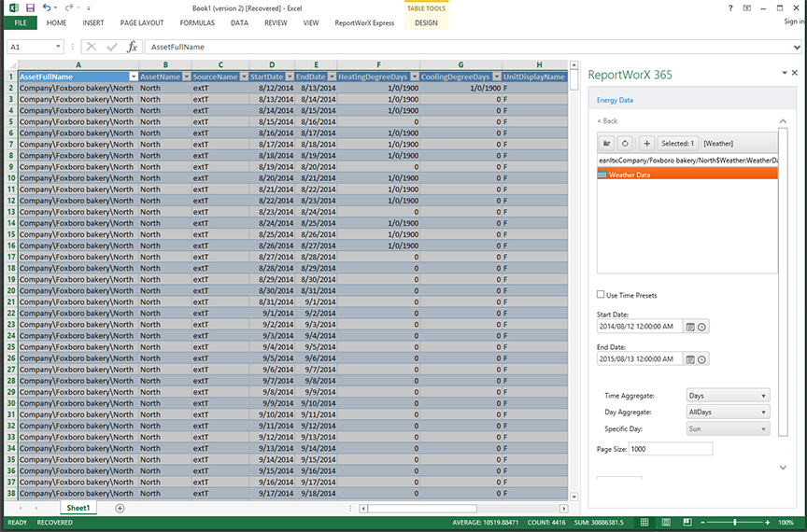This screenshot has height=532, width=807.
Task: Click the browse folder icon in ReportWorX panel
Action: point(607,143)
